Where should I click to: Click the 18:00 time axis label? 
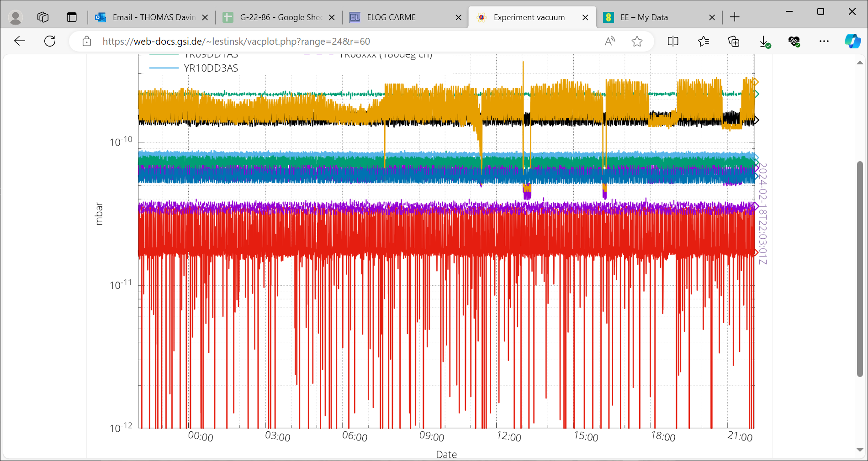tap(663, 437)
